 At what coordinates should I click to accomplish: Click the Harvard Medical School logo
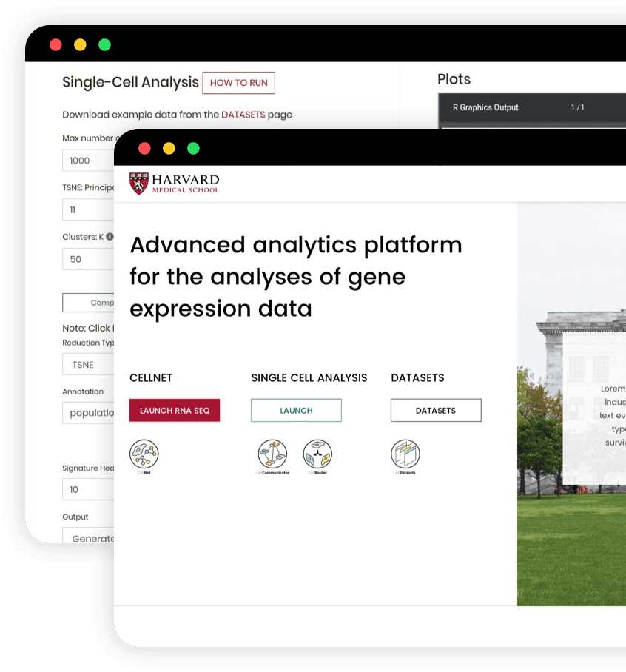pos(175,184)
